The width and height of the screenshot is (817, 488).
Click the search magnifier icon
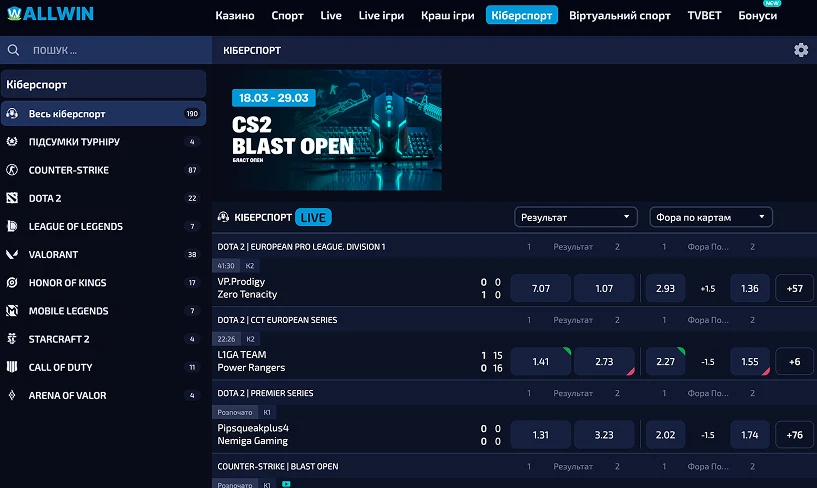[13, 50]
